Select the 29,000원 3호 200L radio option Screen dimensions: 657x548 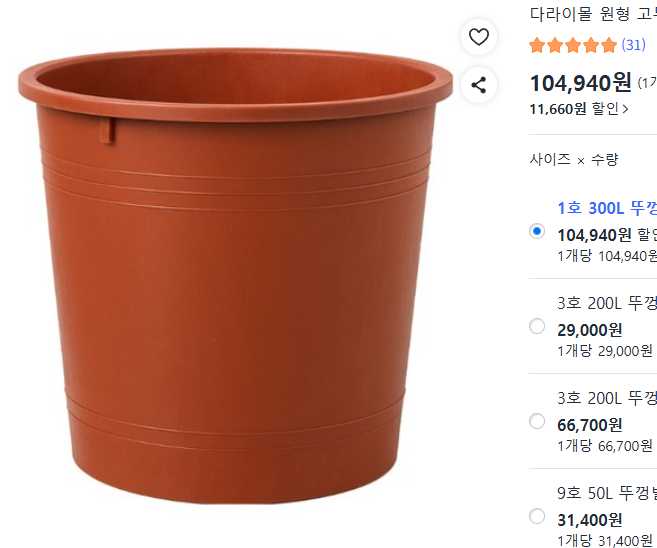537,326
